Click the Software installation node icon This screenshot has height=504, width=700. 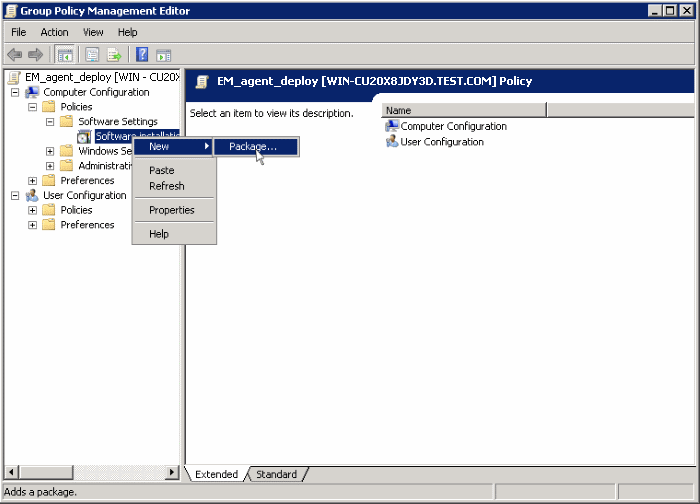click(x=84, y=137)
